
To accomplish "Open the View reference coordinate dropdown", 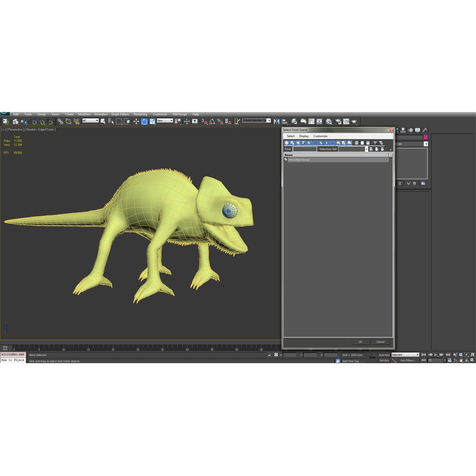I will (165, 120).
